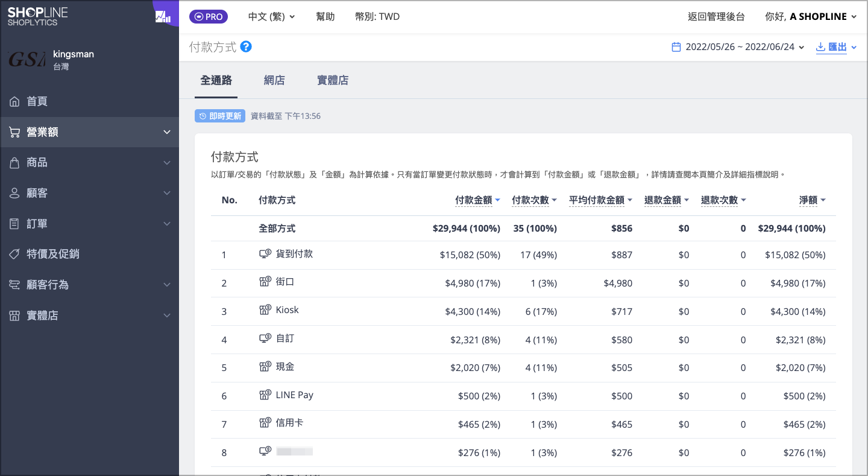Collapse the 營業額 sidebar section
Screen dimensions: 868x476
(x=167, y=132)
